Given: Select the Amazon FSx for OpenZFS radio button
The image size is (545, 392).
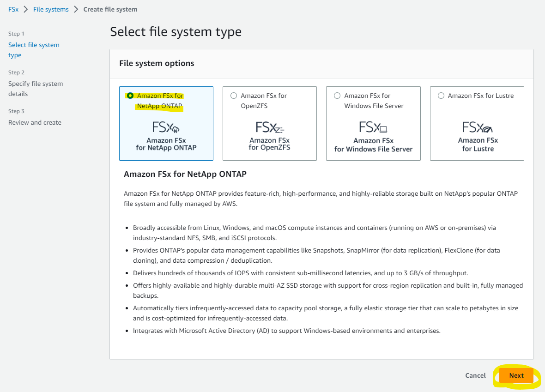Looking at the screenshot, I should tap(234, 95).
